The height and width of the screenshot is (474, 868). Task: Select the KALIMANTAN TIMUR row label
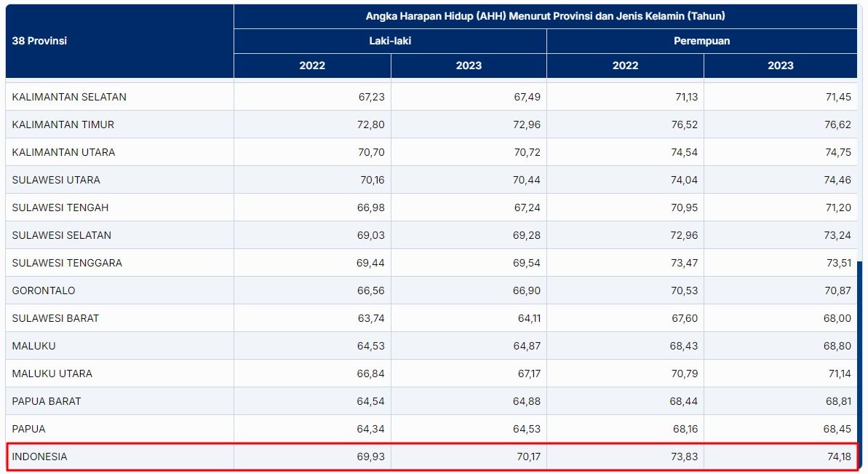pos(63,125)
